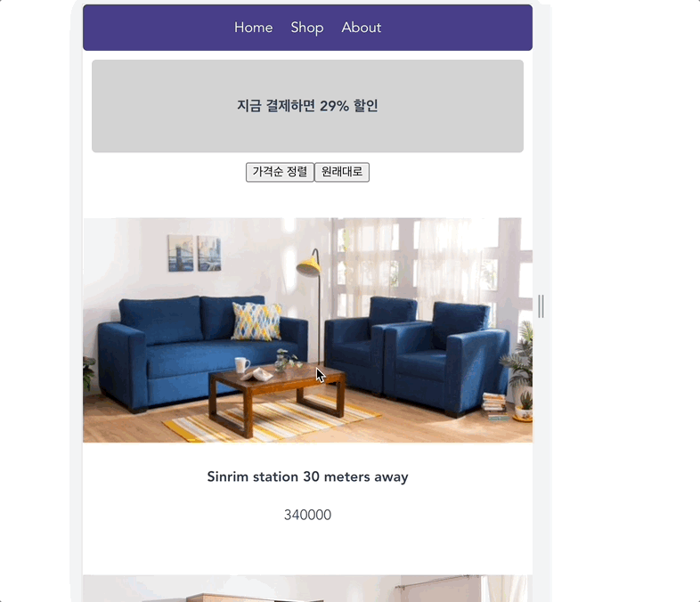700x602 pixels.
Task: Select the second product image at bottom
Action: [x=307, y=588]
